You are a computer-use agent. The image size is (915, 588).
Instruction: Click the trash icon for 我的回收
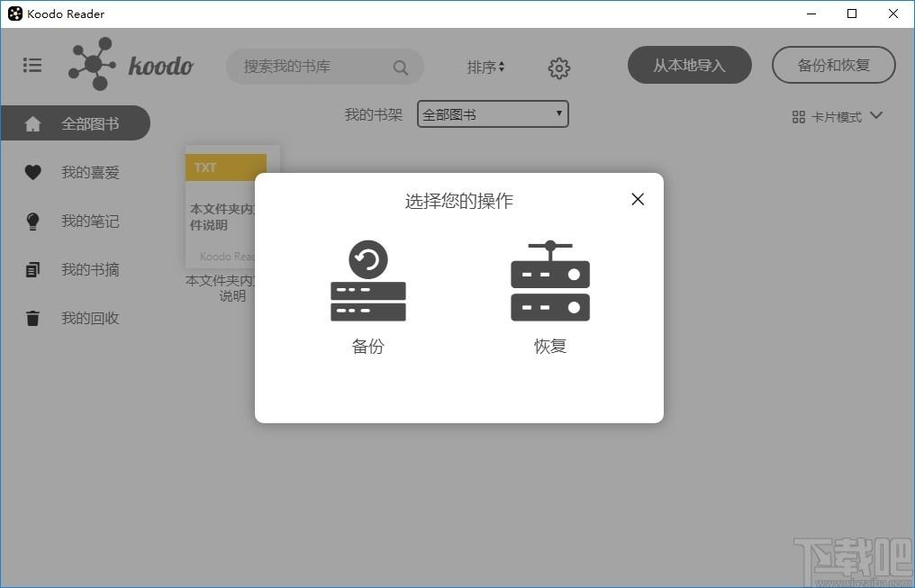[x=32, y=318]
